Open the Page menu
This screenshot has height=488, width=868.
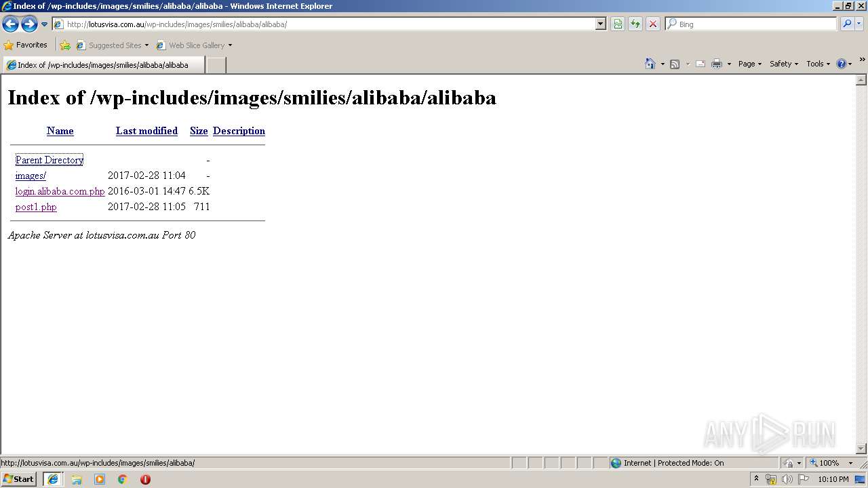point(750,64)
